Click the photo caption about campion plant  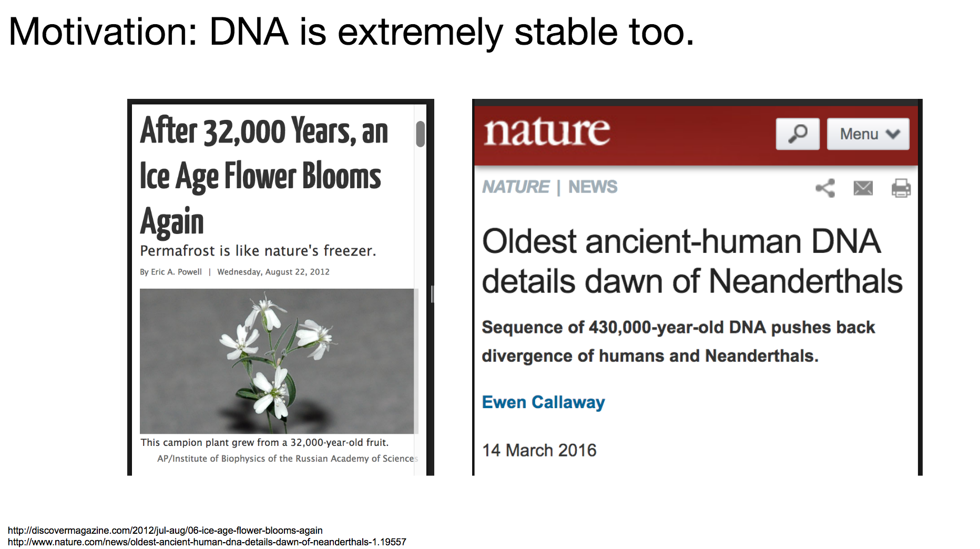(x=264, y=443)
